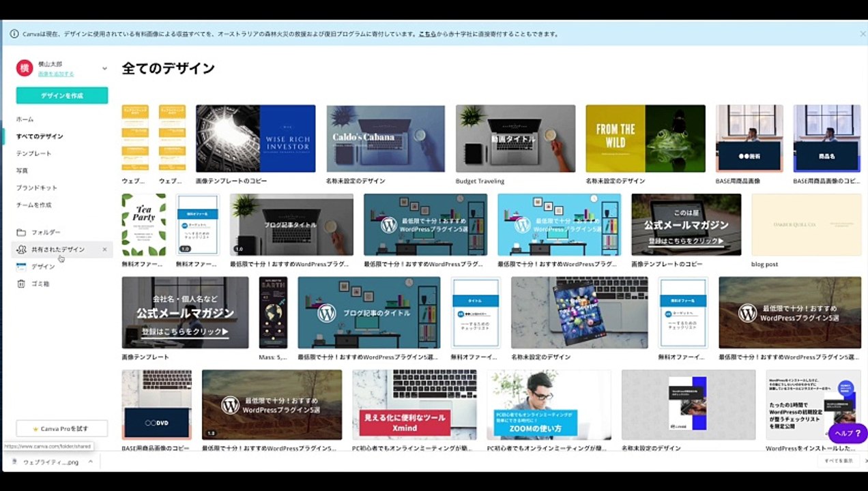The height and width of the screenshot is (491, 868).
Task: Open the 画像テンプレート mail magazine thumbnail
Action: point(185,313)
